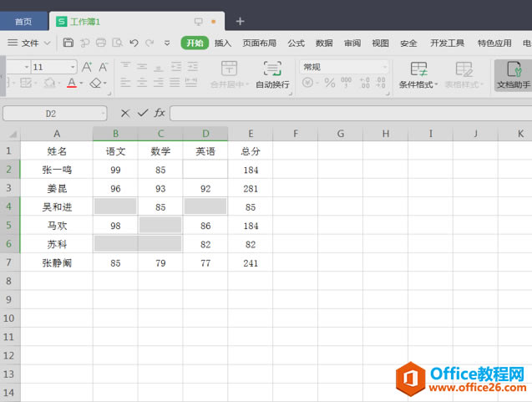Open the 开发工具 ribbon tab
This screenshot has height=402, width=532.
pos(447,43)
